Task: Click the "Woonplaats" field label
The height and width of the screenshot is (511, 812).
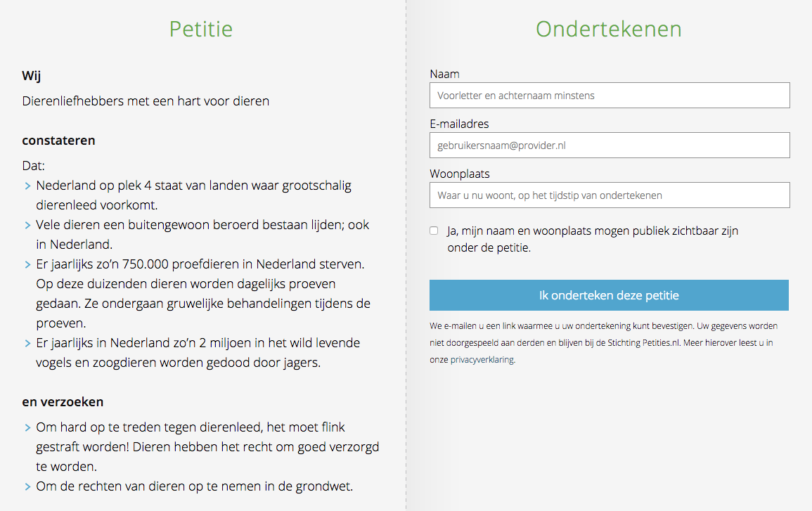Action: 460,174
